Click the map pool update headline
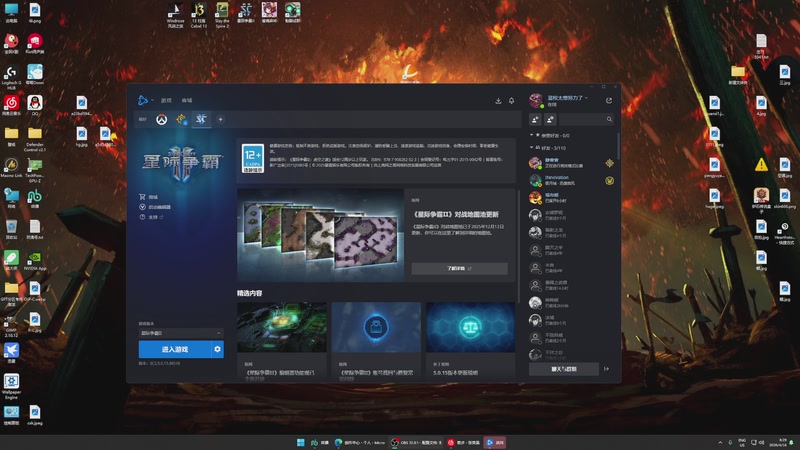800x450 pixels. tap(456, 214)
